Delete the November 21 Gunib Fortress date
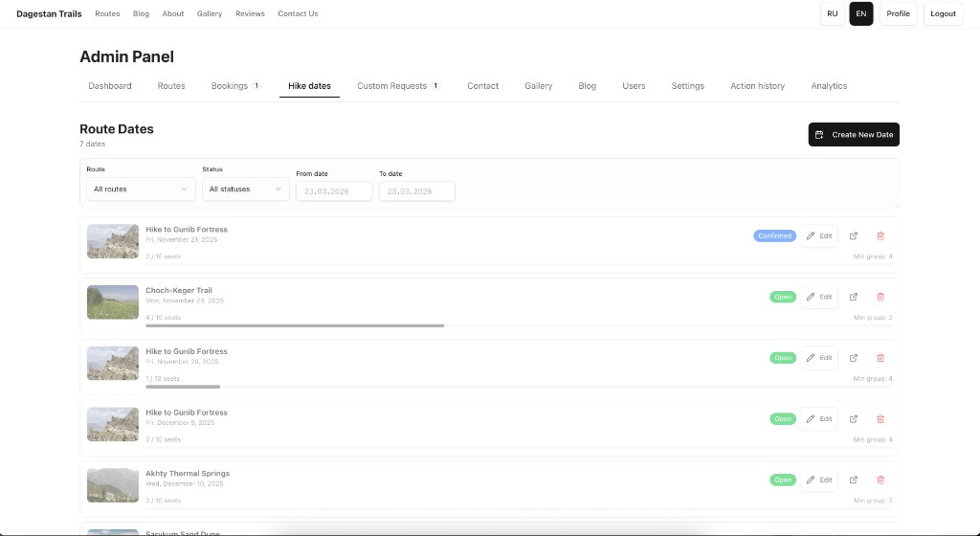Image resolution: width=980 pixels, height=536 pixels. 880,235
